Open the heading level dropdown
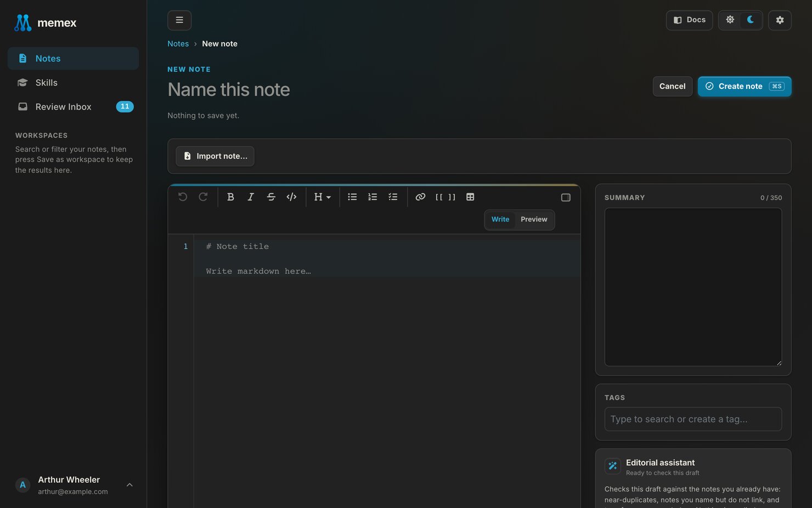Image resolution: width=812 pixels, height=508 pixels. [x=323, y=197]
